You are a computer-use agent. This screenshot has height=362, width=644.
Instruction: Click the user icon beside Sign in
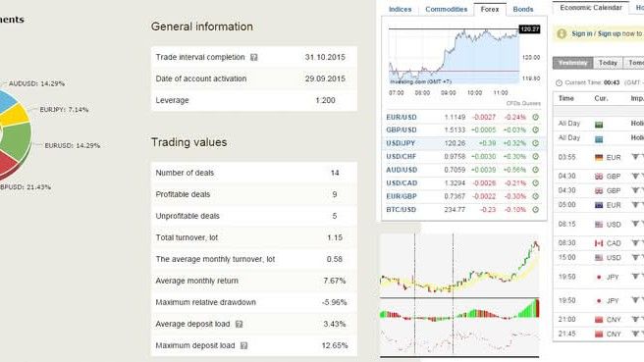pyautogui.click(x=562, y=34)
